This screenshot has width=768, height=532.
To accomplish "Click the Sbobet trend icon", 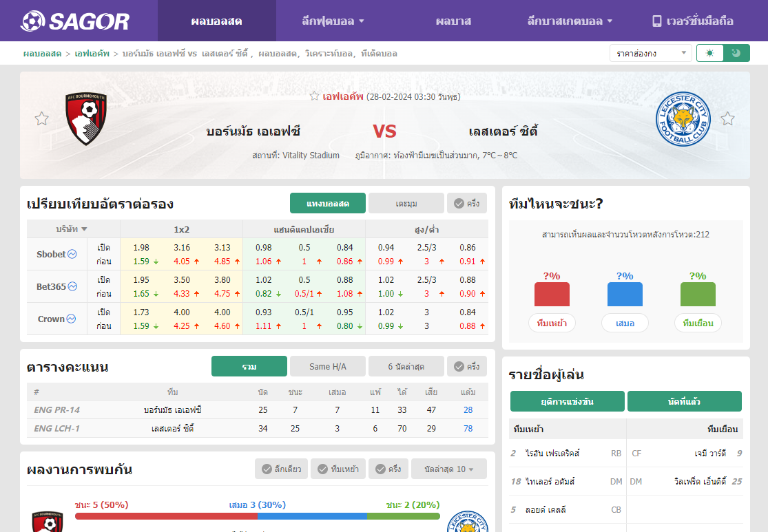I will [x=72, y=254].
